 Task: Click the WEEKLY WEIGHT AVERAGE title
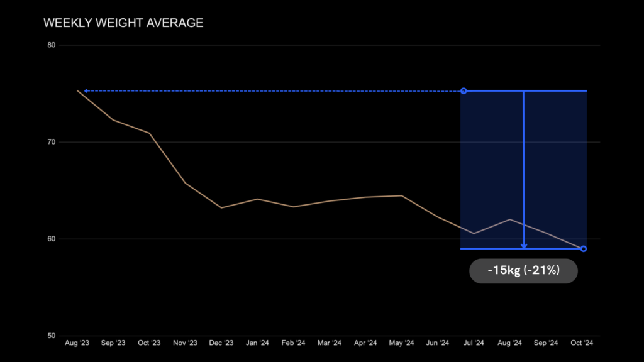pyautogui.click(x=123, y=23)
